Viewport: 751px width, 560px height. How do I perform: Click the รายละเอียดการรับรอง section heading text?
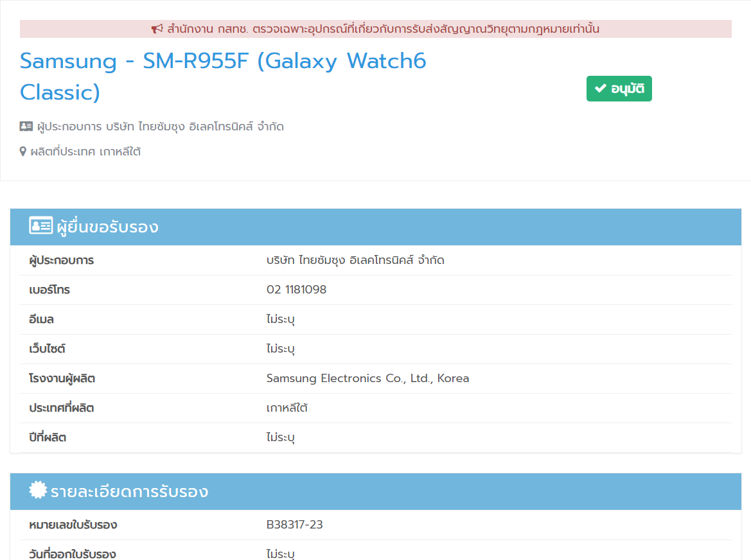tap(129, 491)
